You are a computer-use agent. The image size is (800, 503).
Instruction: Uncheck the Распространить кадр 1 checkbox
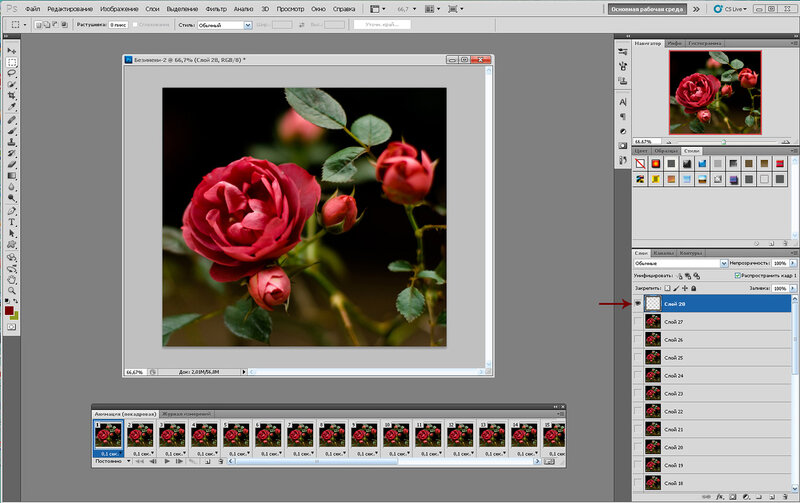[x=737, y=275]
